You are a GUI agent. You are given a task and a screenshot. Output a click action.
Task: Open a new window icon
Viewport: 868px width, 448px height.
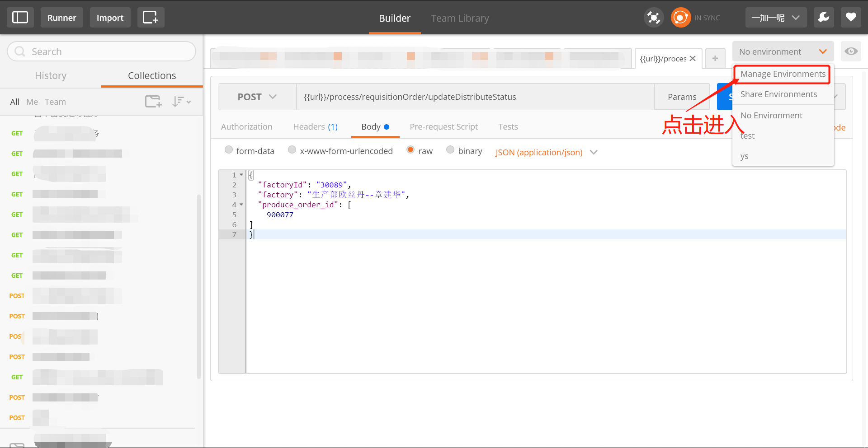coord(151,18)
